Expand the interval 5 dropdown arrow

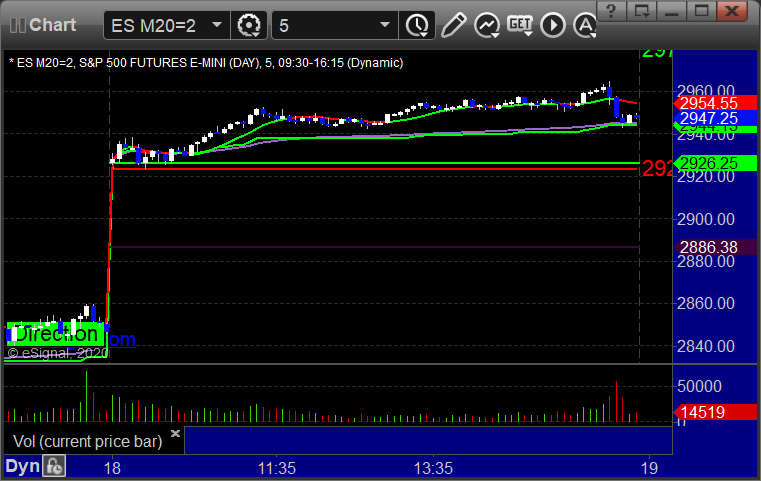click(385, 25)
